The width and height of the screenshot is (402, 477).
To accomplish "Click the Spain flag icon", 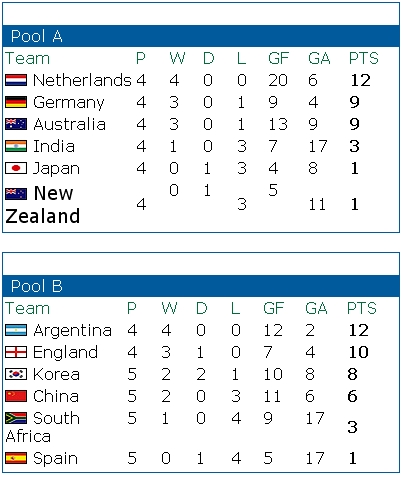I will [x=16, y=458].
